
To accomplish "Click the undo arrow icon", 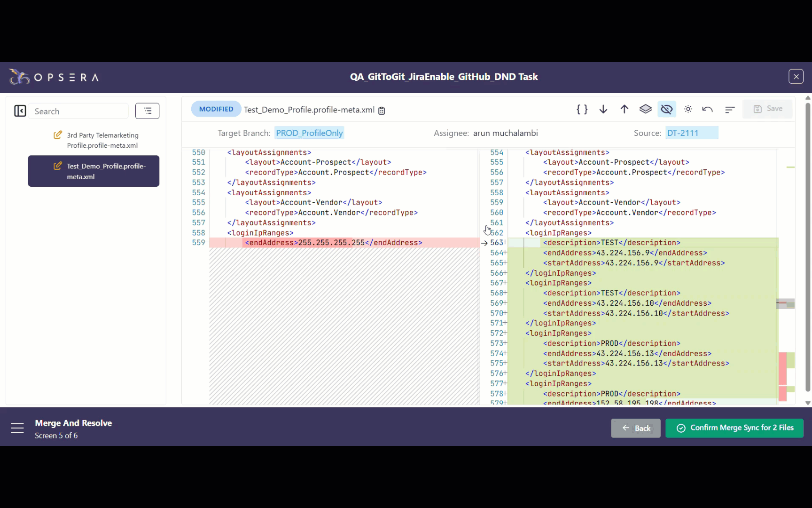I will pyautogui.click(x=707, y=110).
